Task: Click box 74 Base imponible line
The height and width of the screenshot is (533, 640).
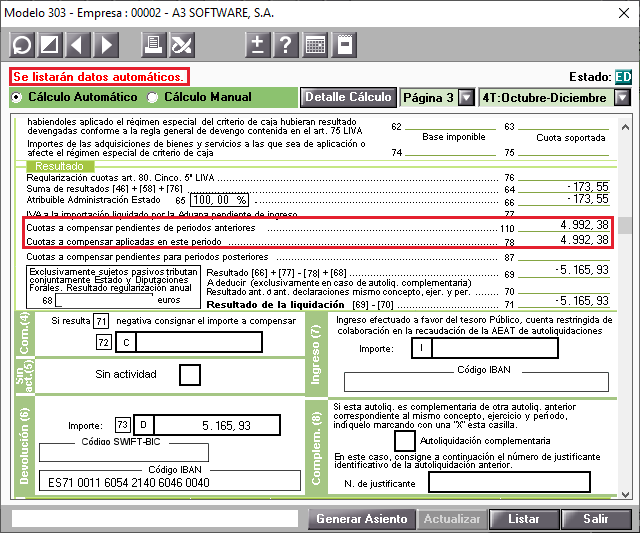Action: tap(450, 153)
